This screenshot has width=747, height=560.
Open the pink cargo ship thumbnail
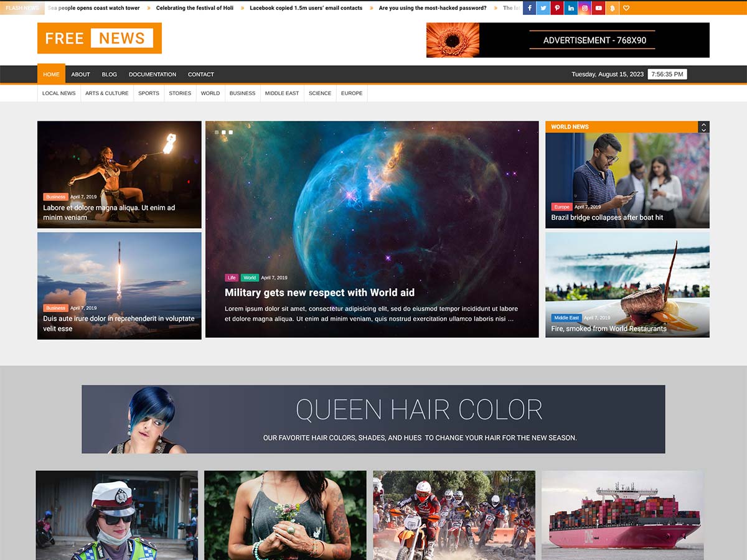pos(622,515)
